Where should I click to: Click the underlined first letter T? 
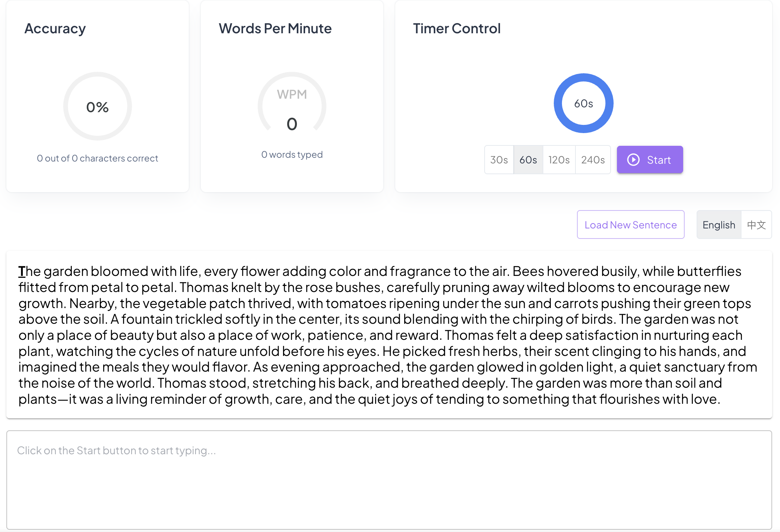(22, 271)
